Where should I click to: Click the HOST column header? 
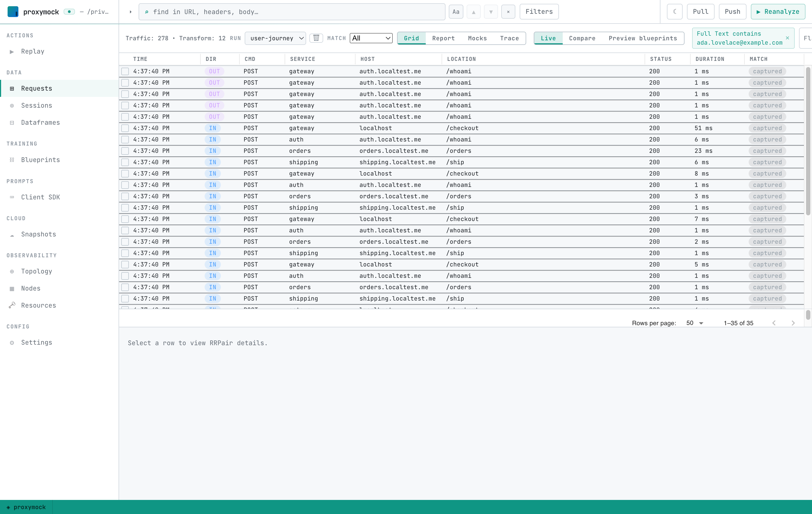[x=368, y=59]
